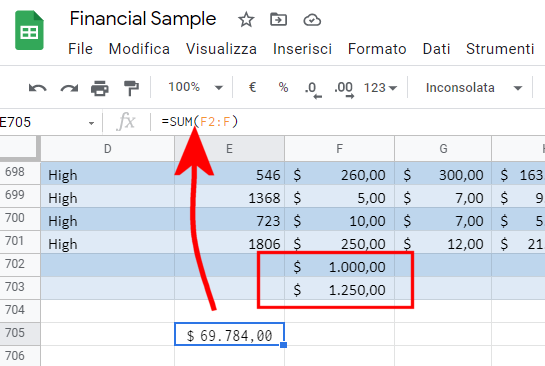Viewport: 545px width, 366px height.
Task: Select row 701 header
Action: [20, 242]
